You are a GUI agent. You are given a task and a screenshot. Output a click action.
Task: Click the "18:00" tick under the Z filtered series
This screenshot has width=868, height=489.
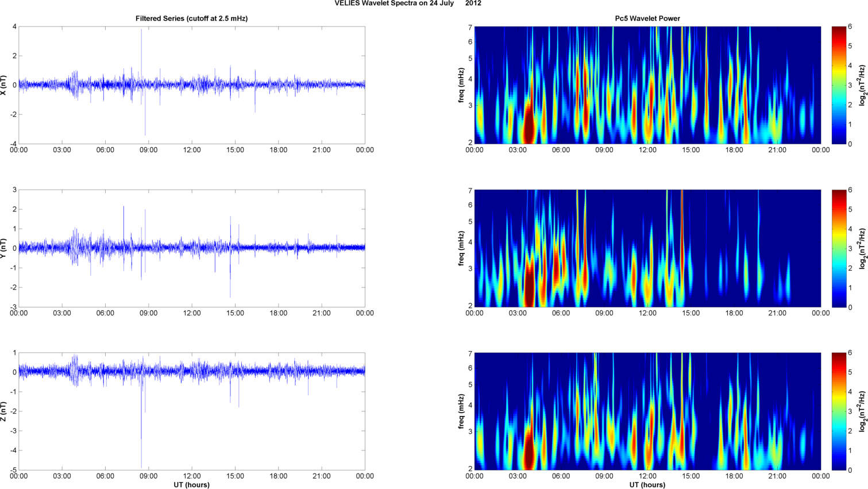279,476
